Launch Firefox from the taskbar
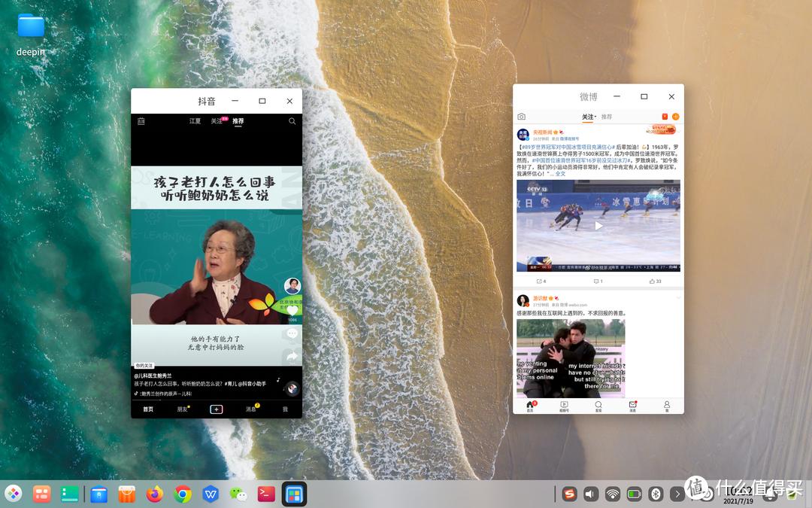812x508 pixels. [154, 494]
